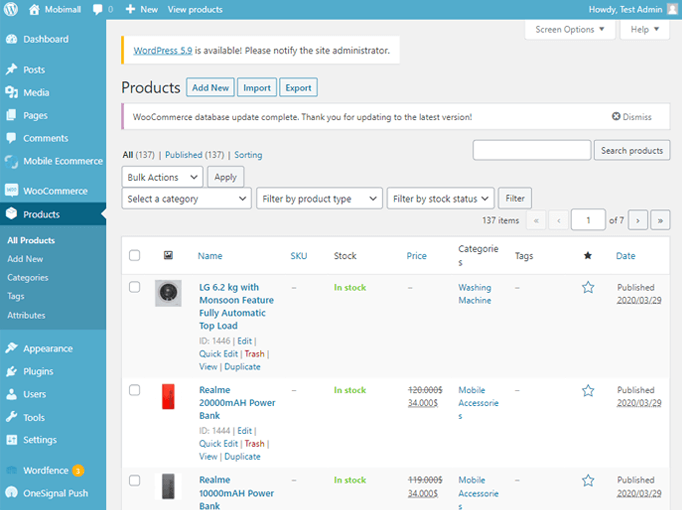Viewport: 682px width, 510px height.
Task: Sort products by Price column
Action: [416, 256]
